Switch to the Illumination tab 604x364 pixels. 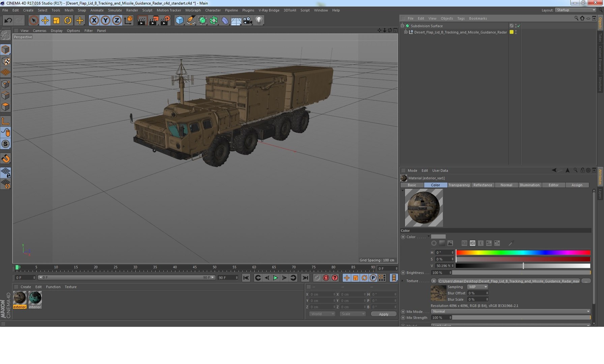pyautogui.click(x=529, y=185)
